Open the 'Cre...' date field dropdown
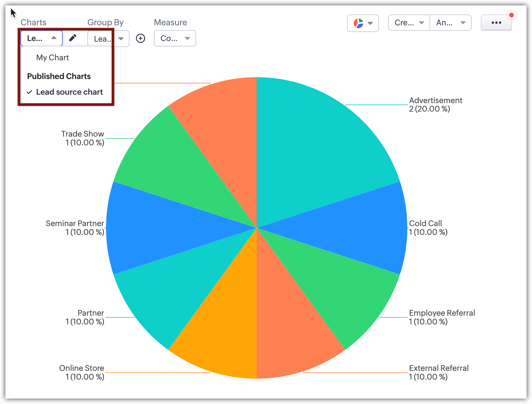Viewport: 532px width, 404px height. point(409,23)
